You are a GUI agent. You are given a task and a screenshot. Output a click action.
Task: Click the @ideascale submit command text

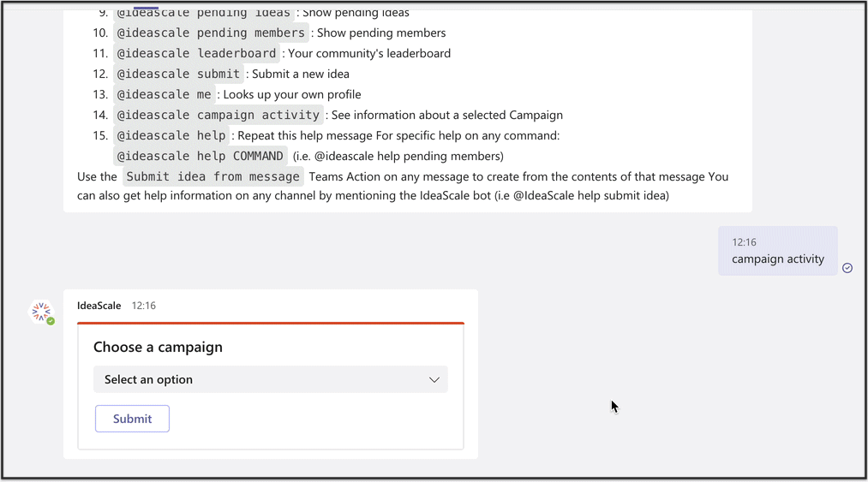(x=178, y=74)
